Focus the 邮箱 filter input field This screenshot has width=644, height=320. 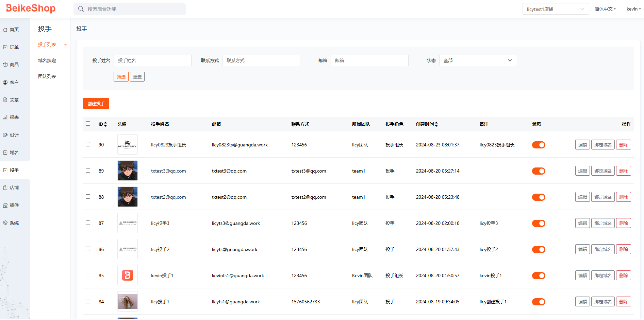(369, 60)
